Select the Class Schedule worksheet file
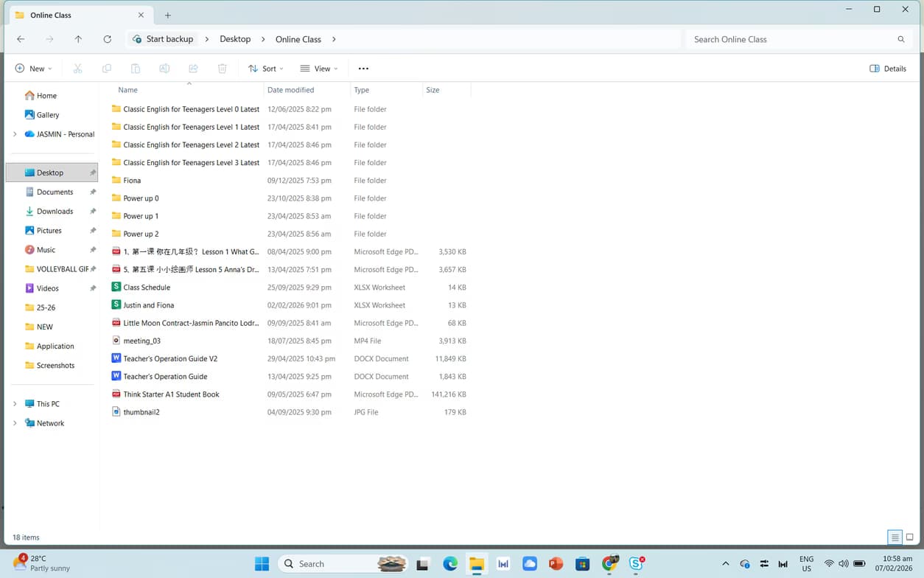Screen dimensions: 924x578 coord(147,288)
